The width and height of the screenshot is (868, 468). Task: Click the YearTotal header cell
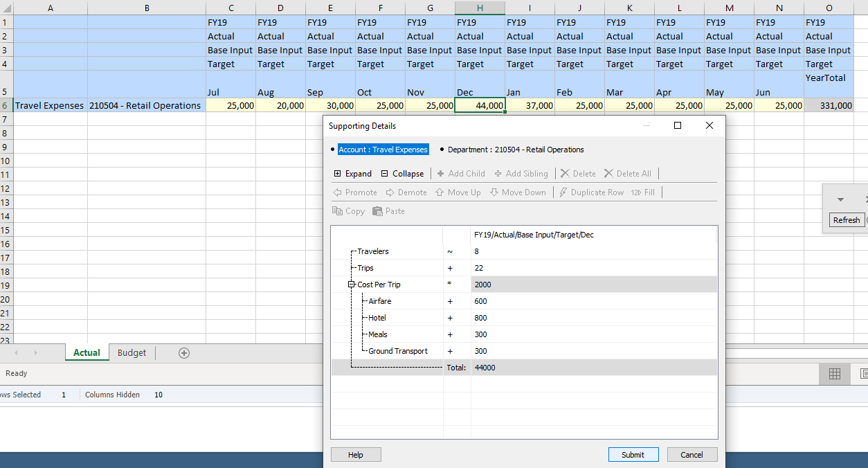(x=829, y=84)
